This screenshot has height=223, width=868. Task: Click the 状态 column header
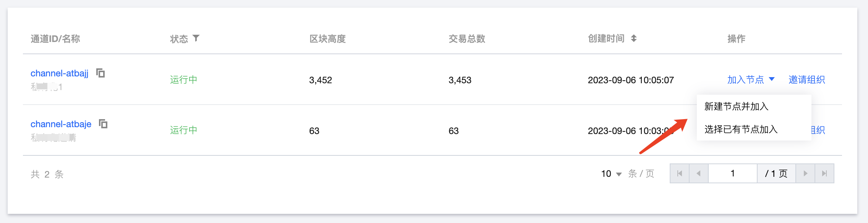pos(179,39)
